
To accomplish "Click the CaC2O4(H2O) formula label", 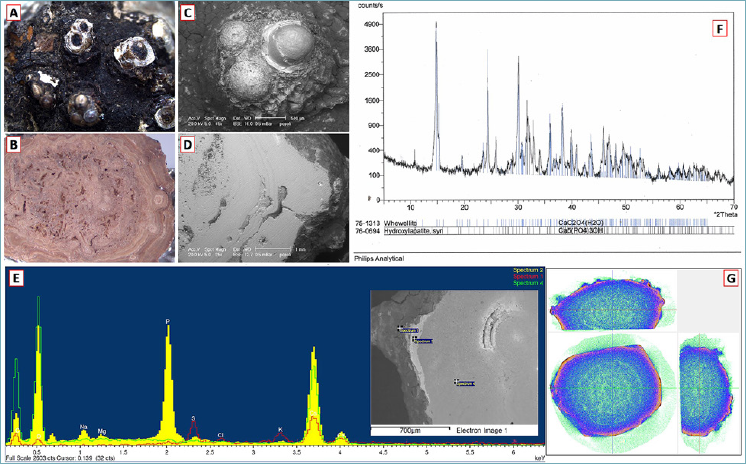I will pos(581,222).
